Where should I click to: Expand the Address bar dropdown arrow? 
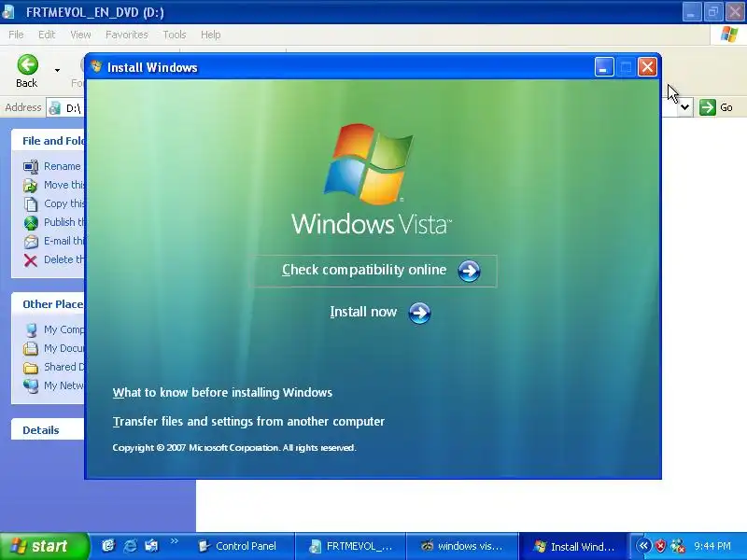(684, 107)
